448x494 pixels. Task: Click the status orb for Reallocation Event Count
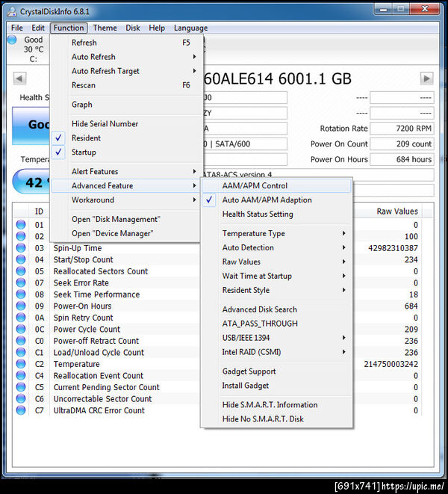click(21, 375)
